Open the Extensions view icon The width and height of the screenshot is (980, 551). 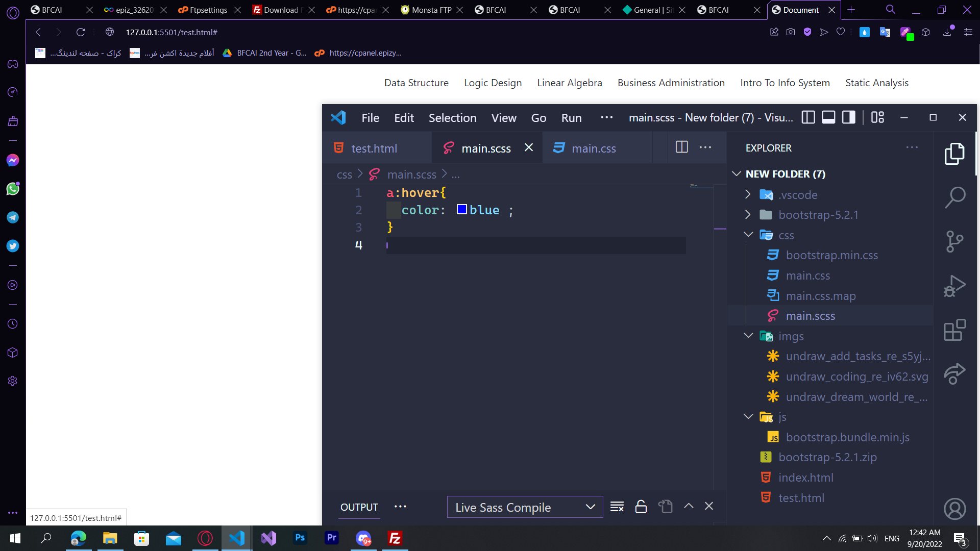954,330
